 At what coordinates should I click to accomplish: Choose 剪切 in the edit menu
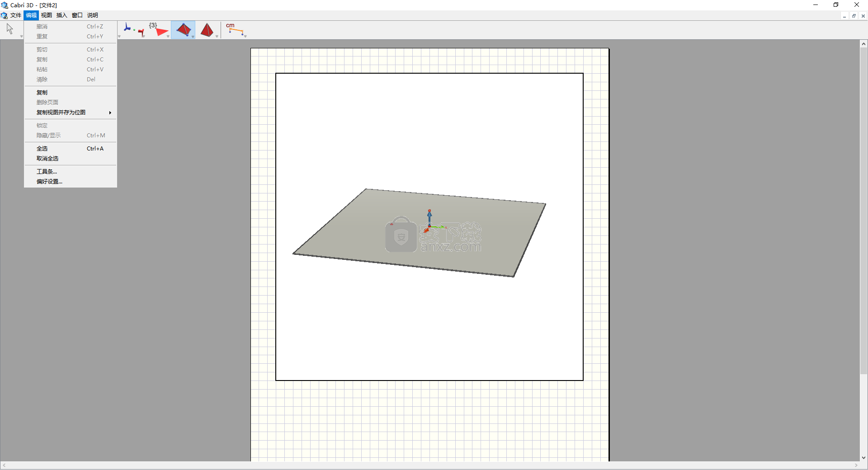click(x=71, y=50)
